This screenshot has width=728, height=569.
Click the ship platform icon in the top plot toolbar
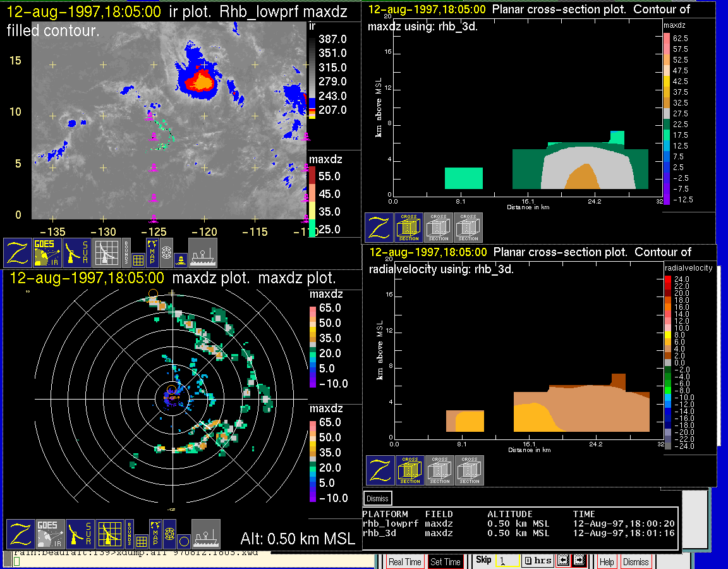[203, 252]
